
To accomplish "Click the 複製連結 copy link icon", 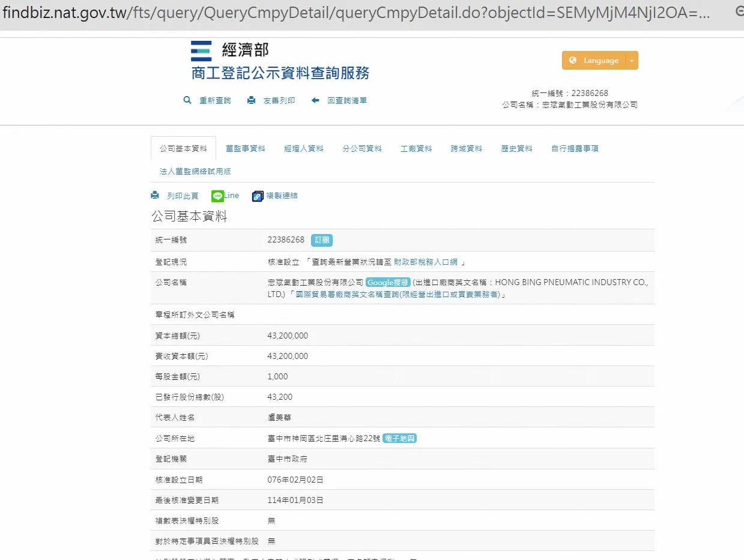I will click(x=258, y=196).
